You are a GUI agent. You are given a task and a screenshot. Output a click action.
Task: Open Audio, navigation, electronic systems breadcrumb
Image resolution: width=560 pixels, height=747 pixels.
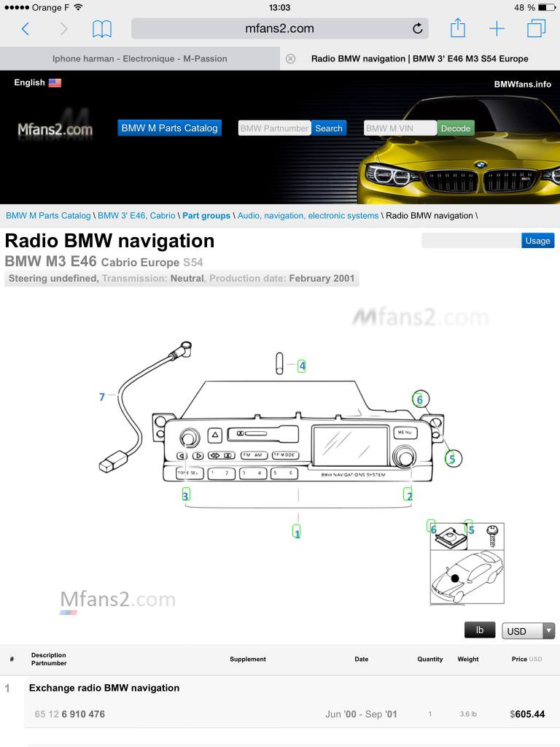click(x=308, y=216)
